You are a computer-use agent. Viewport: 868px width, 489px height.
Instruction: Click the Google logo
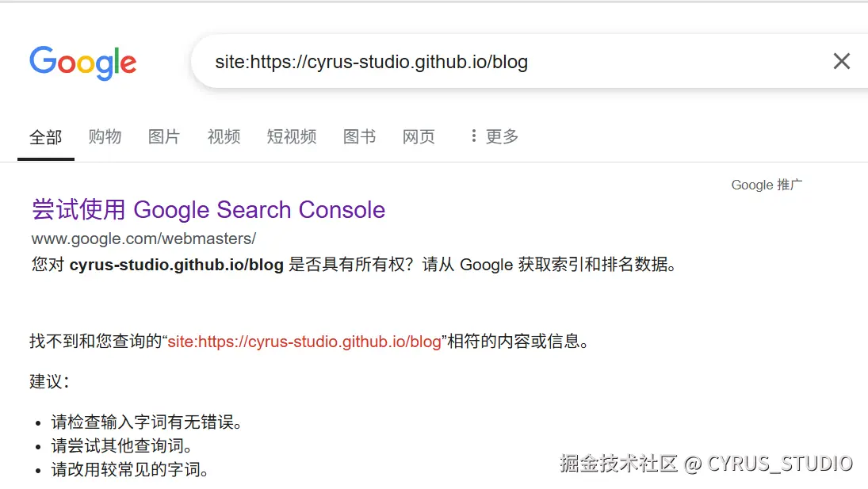pyautogui.click(x=83, y=63)
